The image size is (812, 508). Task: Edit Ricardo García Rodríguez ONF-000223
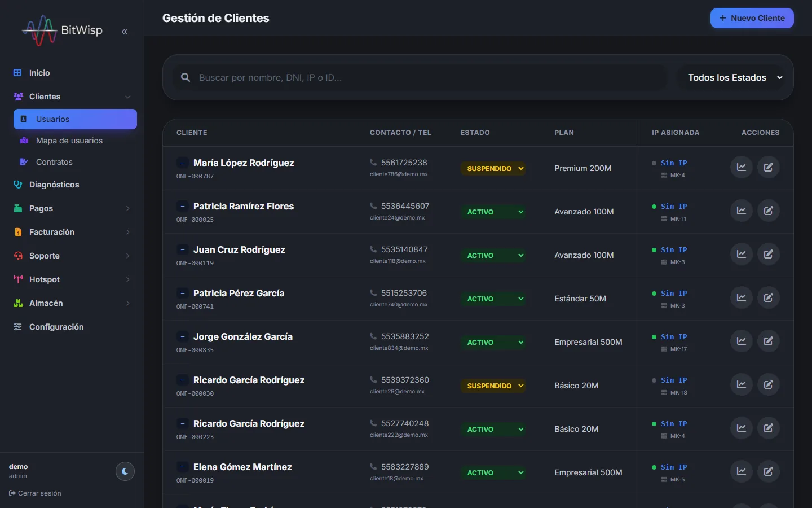(x=769, y=428)
